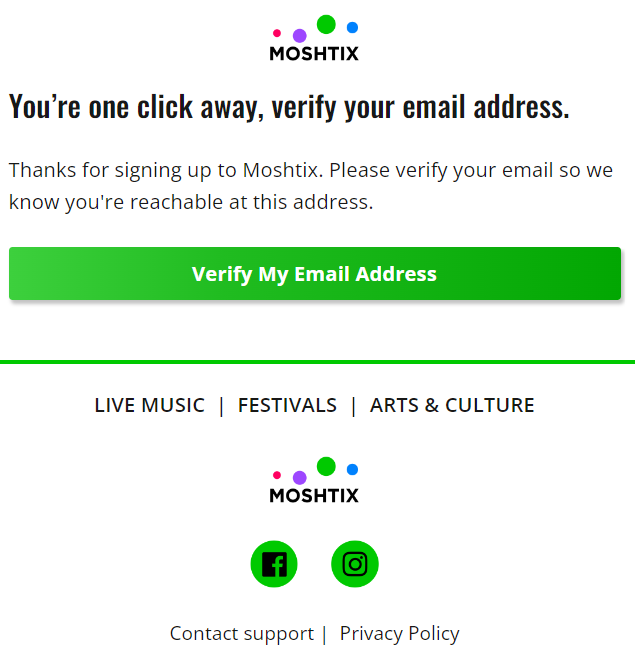
Task: Open the Privacy Policy link
Action: coord(400,633)
